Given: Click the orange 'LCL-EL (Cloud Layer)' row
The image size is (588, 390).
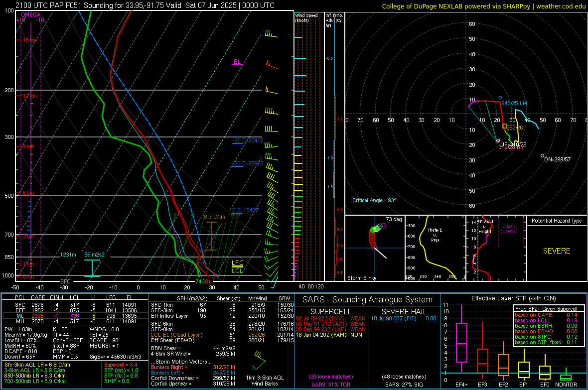Looking at the screenshot, I should tap(222, 335).
